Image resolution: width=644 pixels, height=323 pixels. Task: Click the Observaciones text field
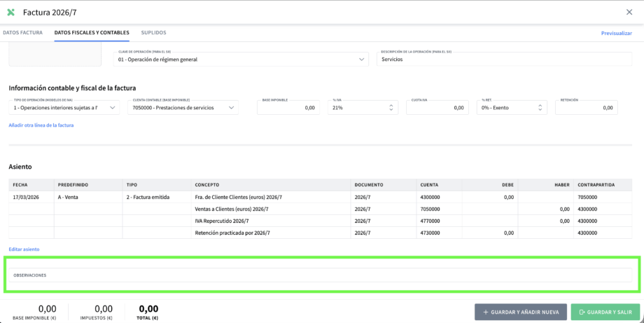click(322, 275)
